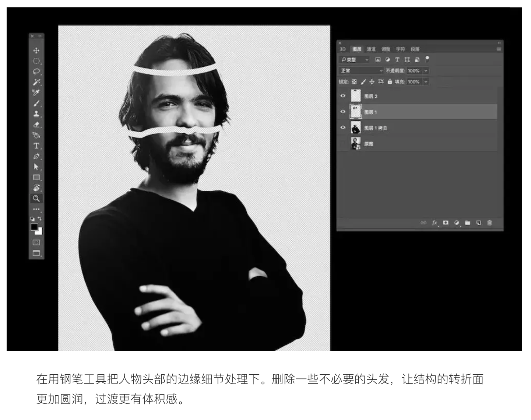Select the Eraser tool

(x=36, y=125)
